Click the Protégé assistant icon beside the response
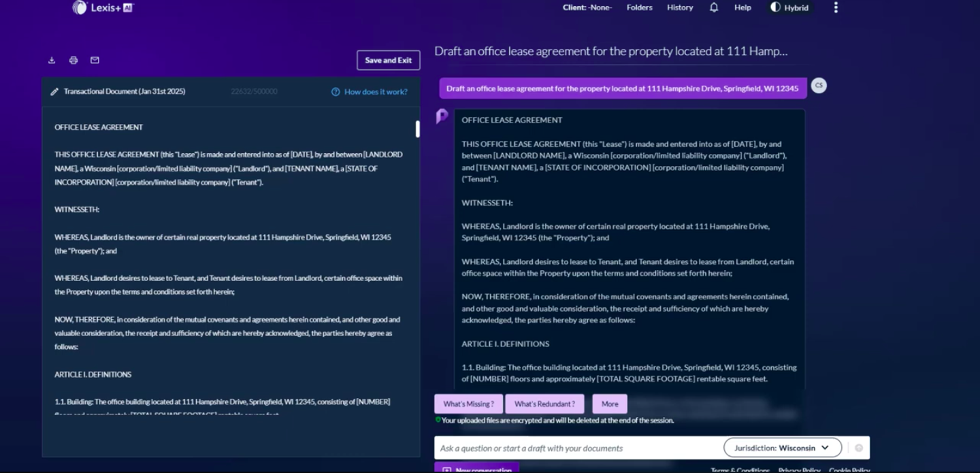This screenshot has width=980, height=473. [442, 116]
